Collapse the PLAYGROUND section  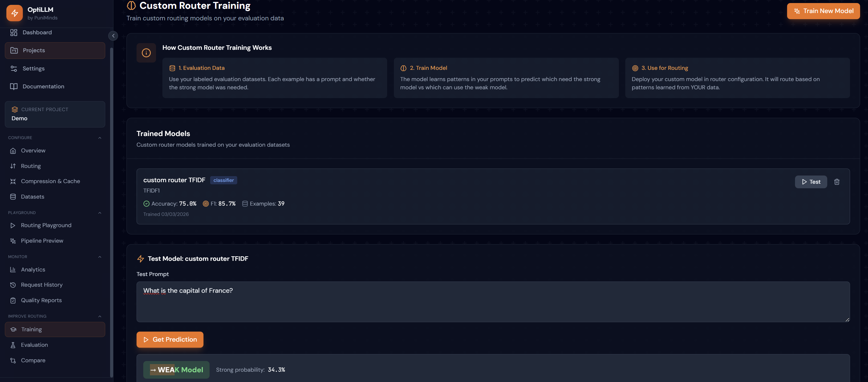(x=100, y=213)
